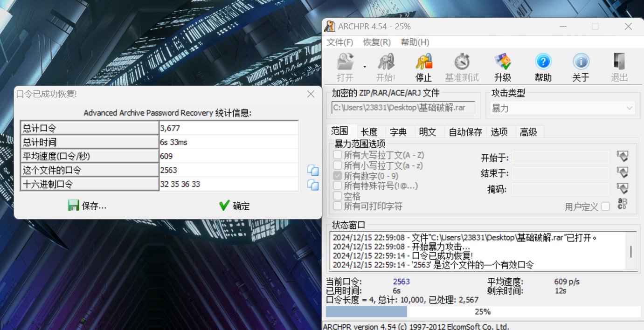Viewport: 644px width, 330px height.
Task: Click the 口令长度 = 4 status line
Action: 402,300
